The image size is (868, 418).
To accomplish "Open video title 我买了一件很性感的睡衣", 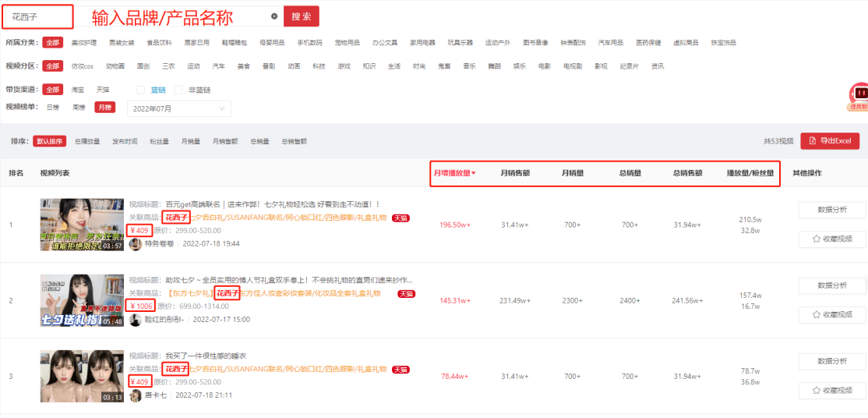I will tap(206, 356).
